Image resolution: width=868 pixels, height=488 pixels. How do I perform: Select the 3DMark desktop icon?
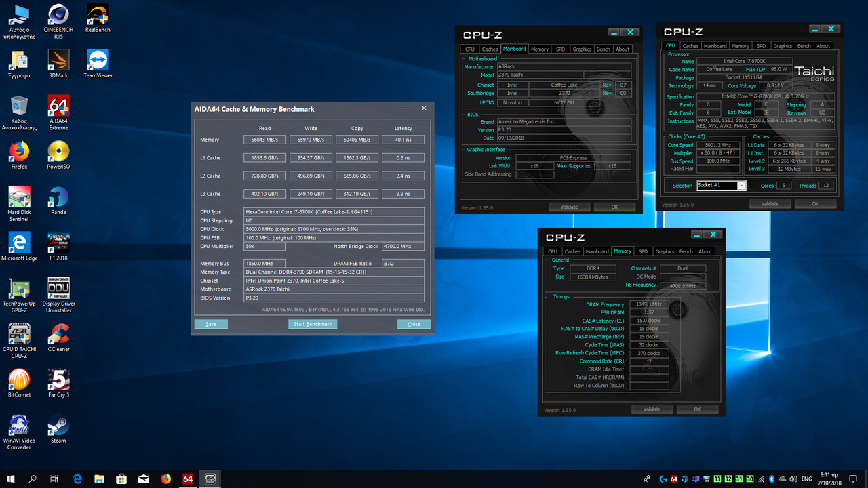click(58, 64)
